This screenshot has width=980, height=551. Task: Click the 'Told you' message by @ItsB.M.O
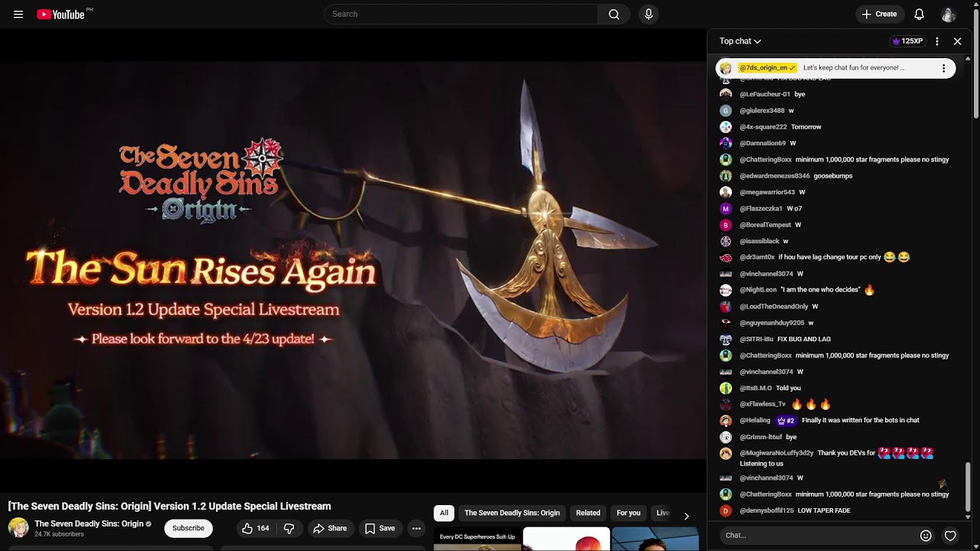tap(789, 388)
